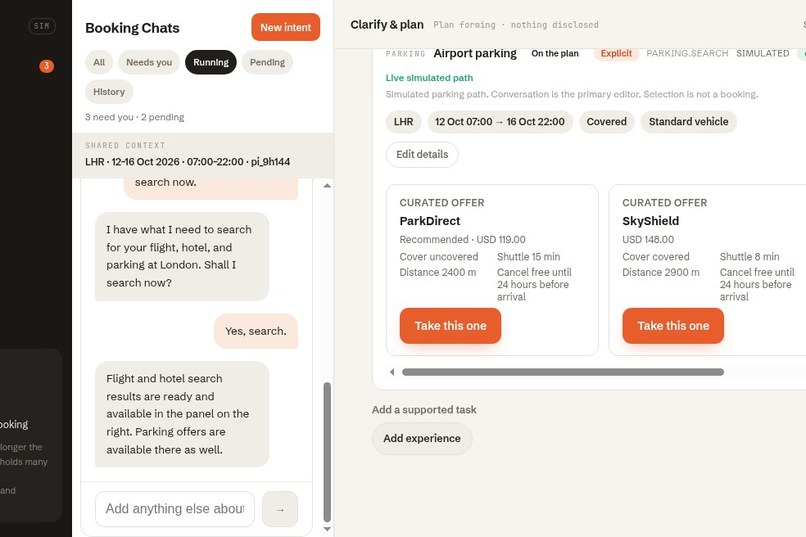Click the chat scrollbar down arrow
806x537 pixels.
(x=327, y=529)
